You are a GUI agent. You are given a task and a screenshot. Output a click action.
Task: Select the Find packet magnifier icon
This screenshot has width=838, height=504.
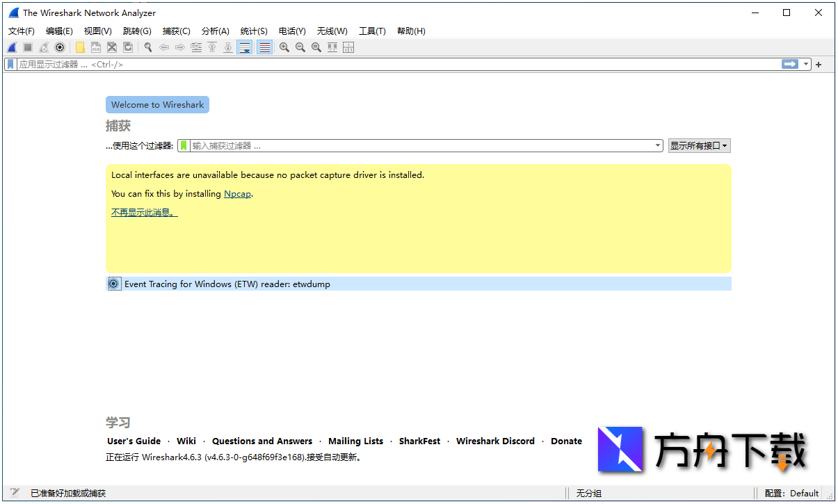(147, 47)
